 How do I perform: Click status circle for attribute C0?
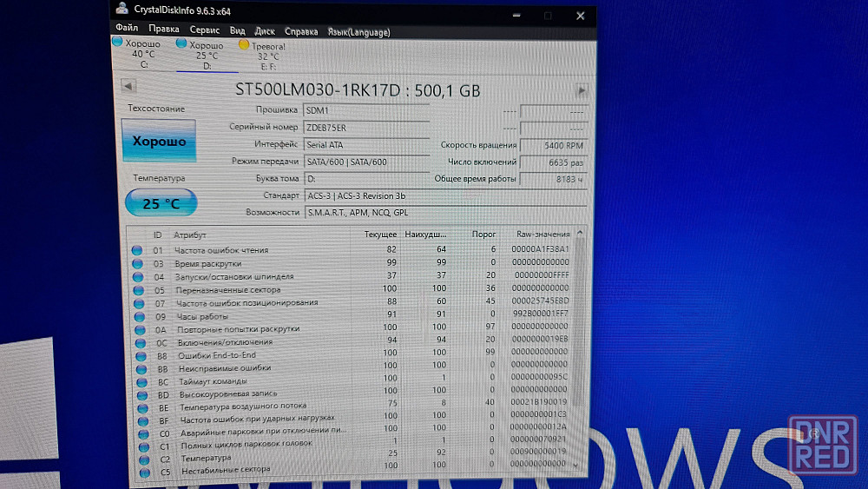[144, 433]
